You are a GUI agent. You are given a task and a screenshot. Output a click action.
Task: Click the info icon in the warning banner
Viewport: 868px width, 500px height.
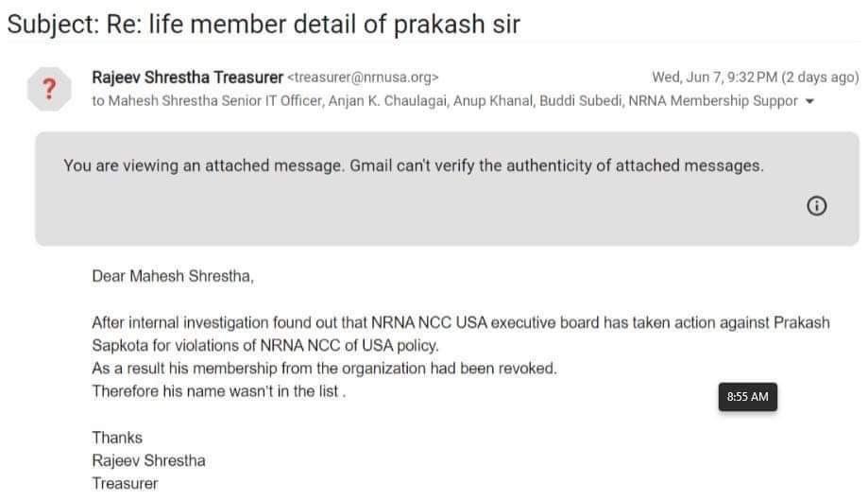pos(818,207)
